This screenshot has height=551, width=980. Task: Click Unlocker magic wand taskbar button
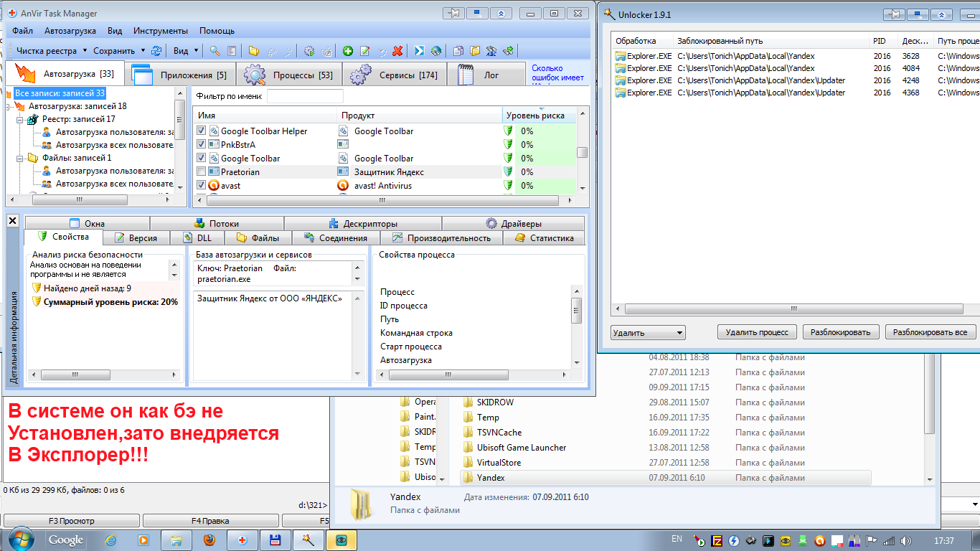[308, 540]
